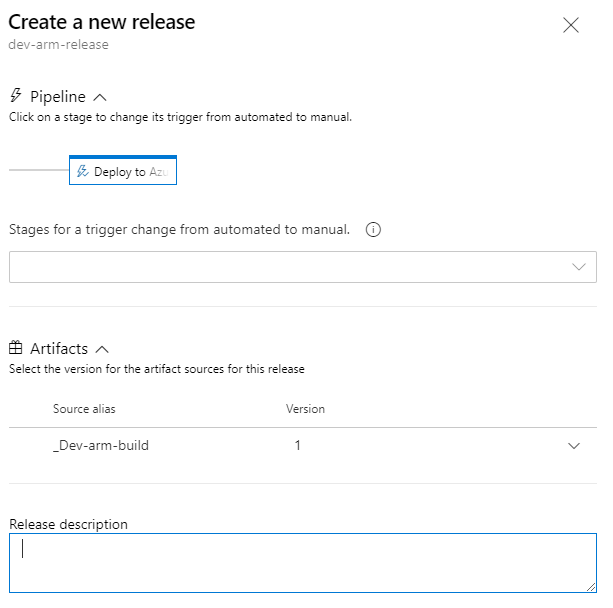The width and height of the screenshot is (613, 608).
Task: Click the Pipeline section heading
Action: click(57, 97)
